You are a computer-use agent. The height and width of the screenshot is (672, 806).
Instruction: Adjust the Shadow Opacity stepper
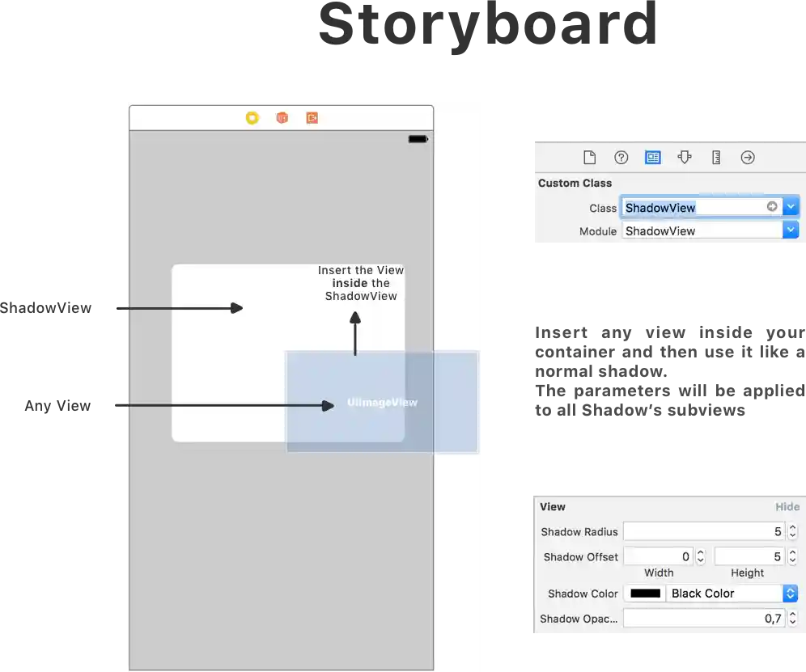pos(792,618)
